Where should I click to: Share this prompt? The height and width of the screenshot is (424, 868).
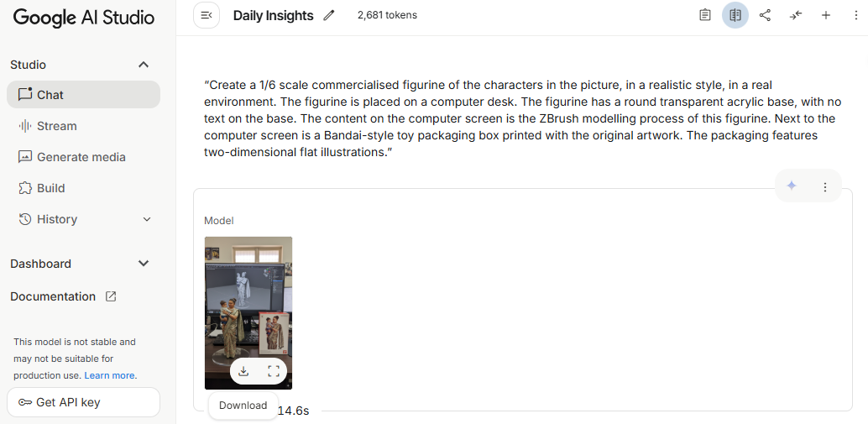(765, 15)
